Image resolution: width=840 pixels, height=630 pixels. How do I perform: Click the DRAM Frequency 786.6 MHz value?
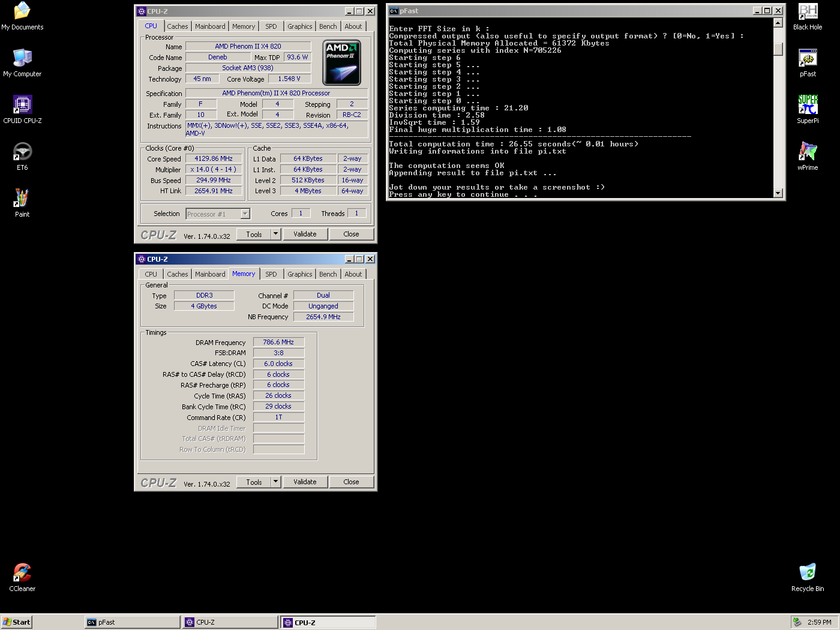(278, 342)
